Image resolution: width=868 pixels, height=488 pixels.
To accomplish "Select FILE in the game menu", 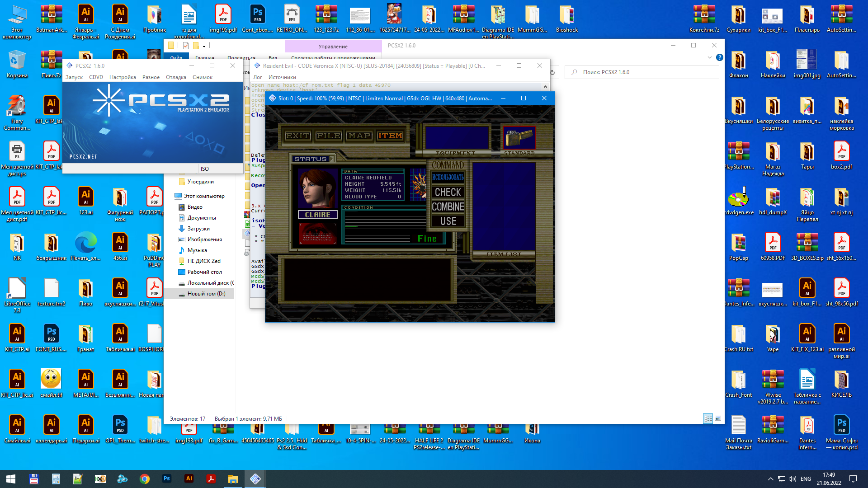I will coord(329,136).
